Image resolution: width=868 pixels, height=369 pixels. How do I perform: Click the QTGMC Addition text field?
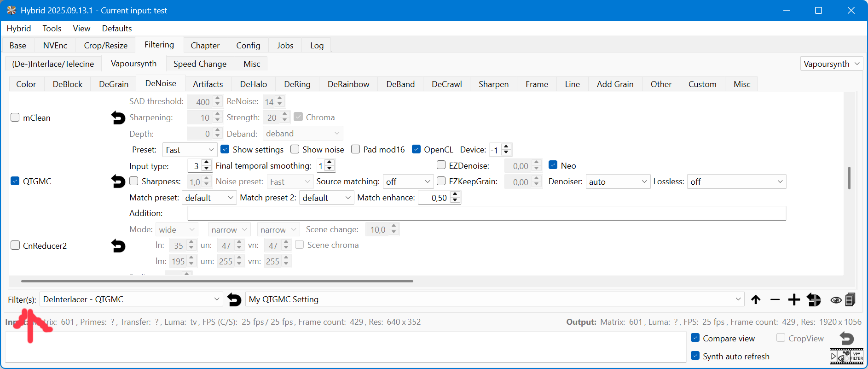(486, 213)
